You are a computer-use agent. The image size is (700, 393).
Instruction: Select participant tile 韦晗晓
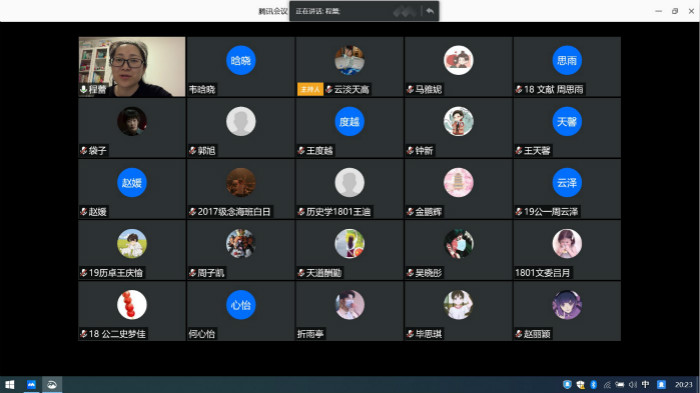[x=241, y=67]
